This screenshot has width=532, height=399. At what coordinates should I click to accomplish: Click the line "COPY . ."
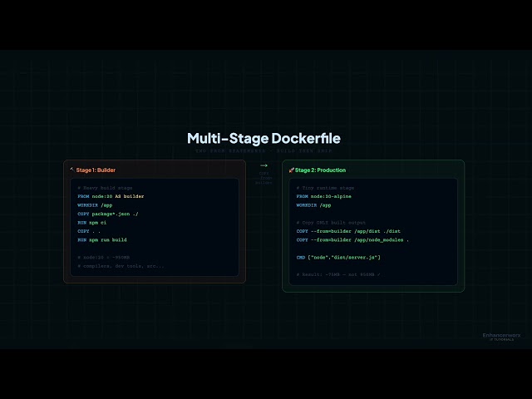(89, 231)
